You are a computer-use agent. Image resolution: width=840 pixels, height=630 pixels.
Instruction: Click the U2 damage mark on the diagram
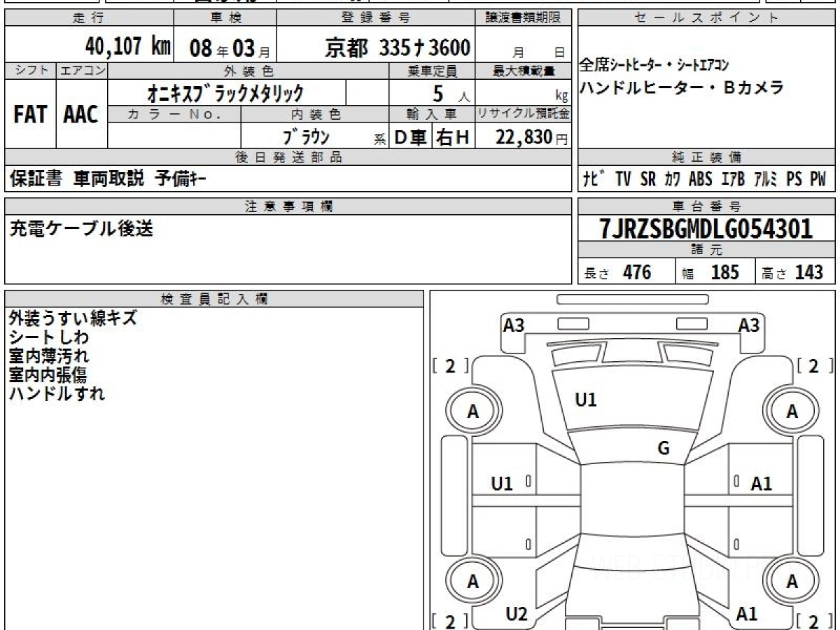coord(516,614)
